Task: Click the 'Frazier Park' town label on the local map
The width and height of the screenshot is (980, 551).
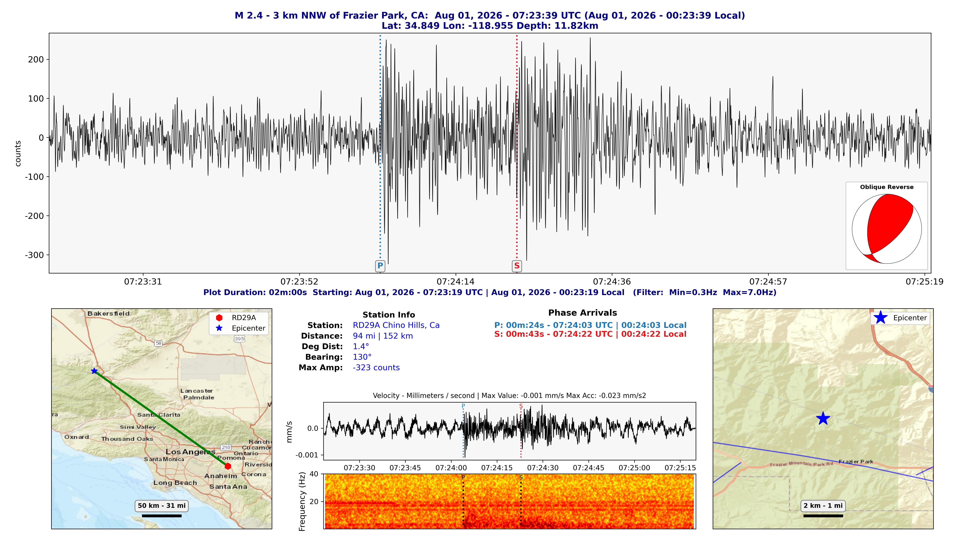Action: pyautogui.click(x=856, y=462)
